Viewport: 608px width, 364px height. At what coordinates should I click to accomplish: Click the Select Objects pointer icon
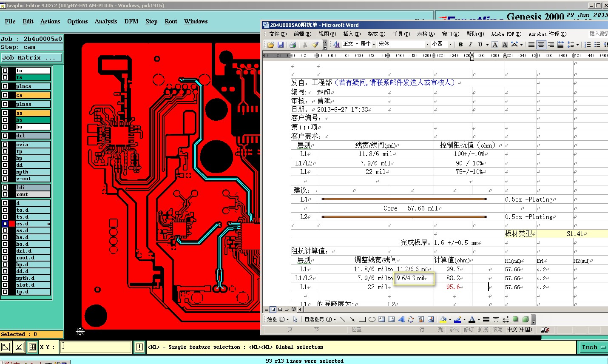click(295, 319)
